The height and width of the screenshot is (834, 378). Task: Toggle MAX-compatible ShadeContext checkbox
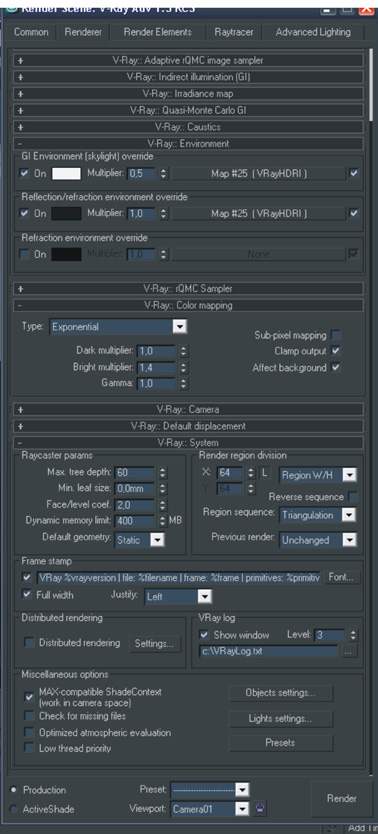click(29, 697)
